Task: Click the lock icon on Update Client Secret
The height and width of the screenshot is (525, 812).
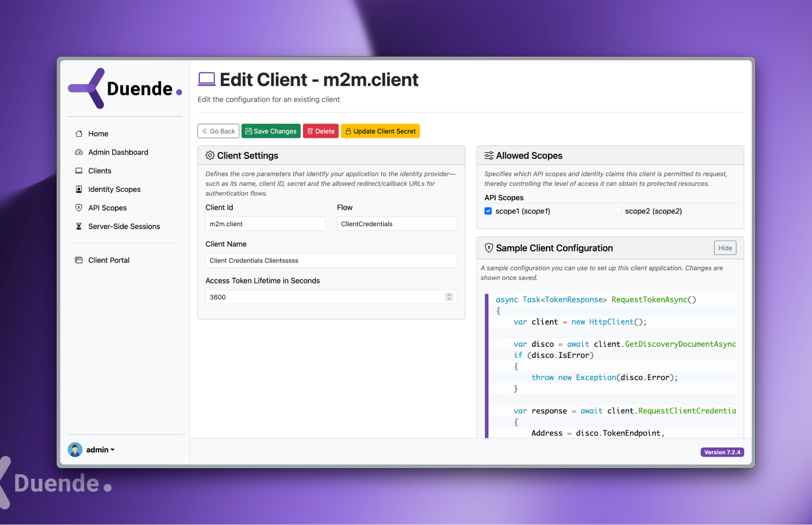Action: click(348, 131)
